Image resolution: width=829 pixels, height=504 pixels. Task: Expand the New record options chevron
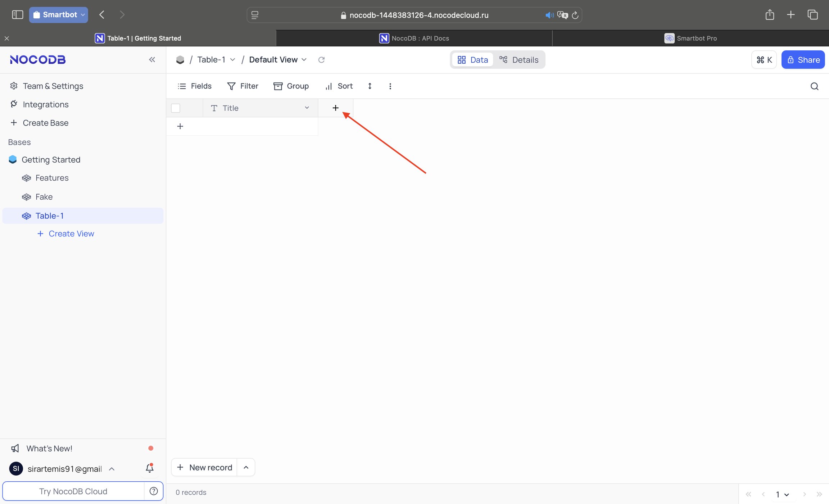tap(246, 467)
